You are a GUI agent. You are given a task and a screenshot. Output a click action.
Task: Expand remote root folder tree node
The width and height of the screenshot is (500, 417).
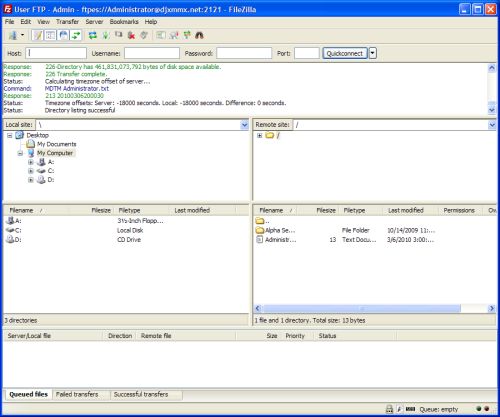tap(259, 135)
